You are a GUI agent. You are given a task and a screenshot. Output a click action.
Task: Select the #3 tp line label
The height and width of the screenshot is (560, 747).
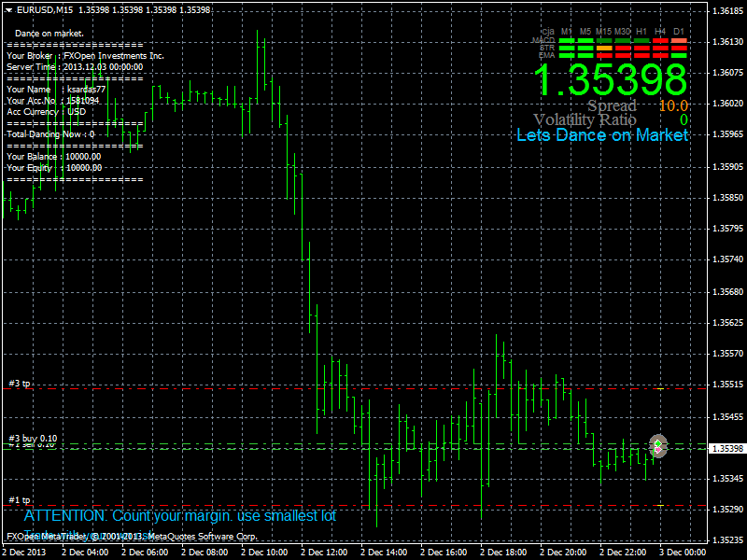pyautogui.click(x=20, y=384)
